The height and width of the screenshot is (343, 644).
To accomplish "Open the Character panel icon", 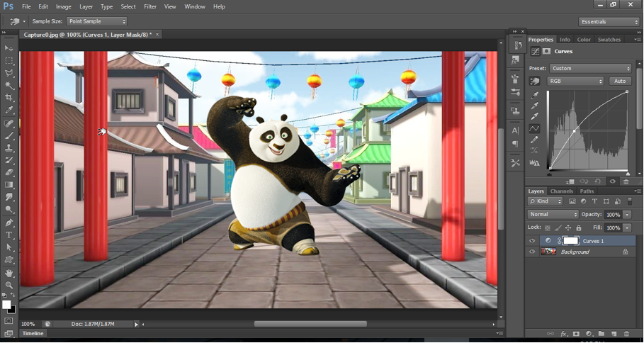I will click(515, 130).
